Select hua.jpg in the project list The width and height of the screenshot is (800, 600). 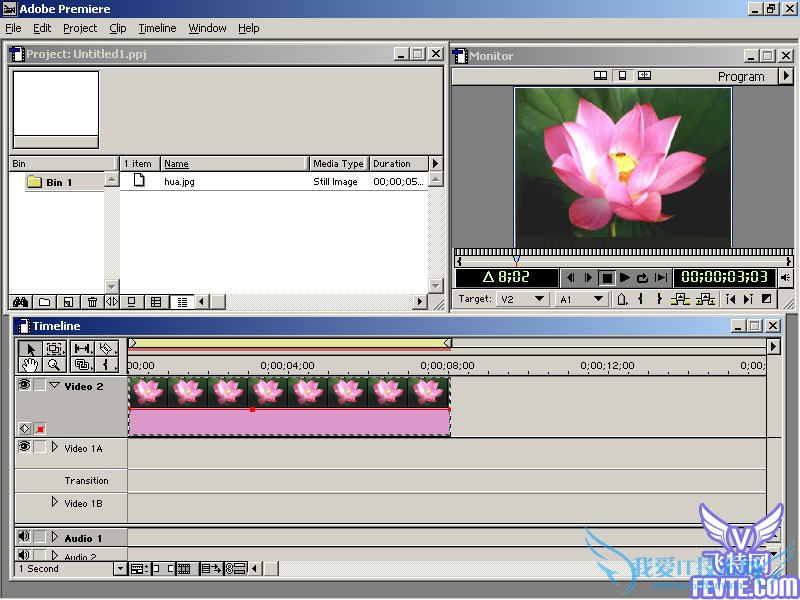click(178, 182)
